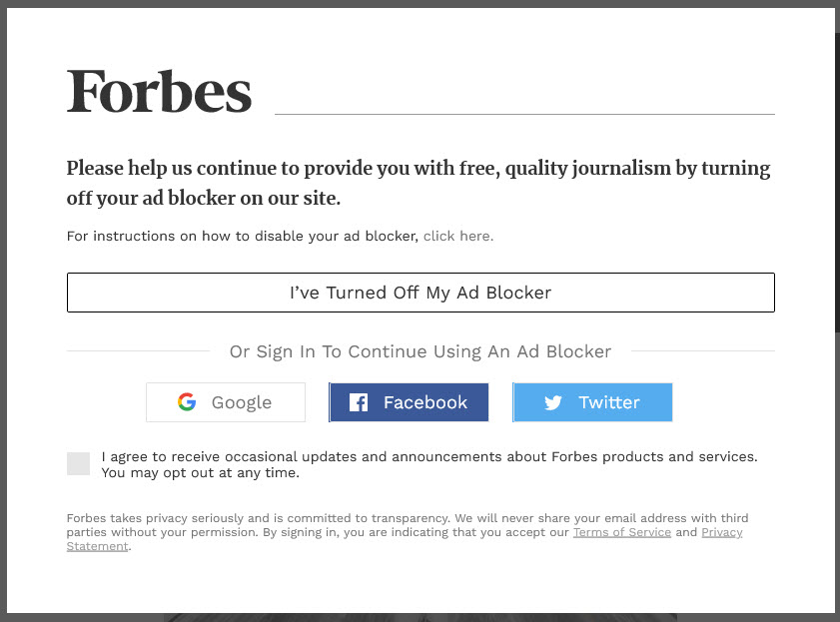
Task: Click the gray backdrop left of the dialog
Action: [3, 311]
